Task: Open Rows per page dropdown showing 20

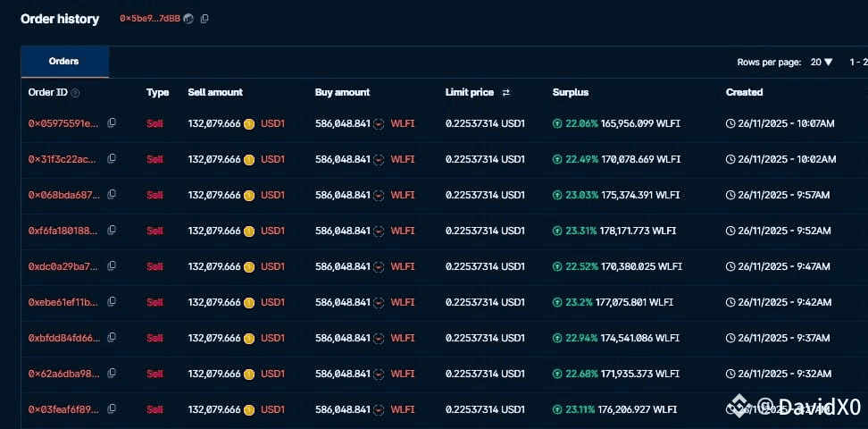Action: click(x=822, y=62)
